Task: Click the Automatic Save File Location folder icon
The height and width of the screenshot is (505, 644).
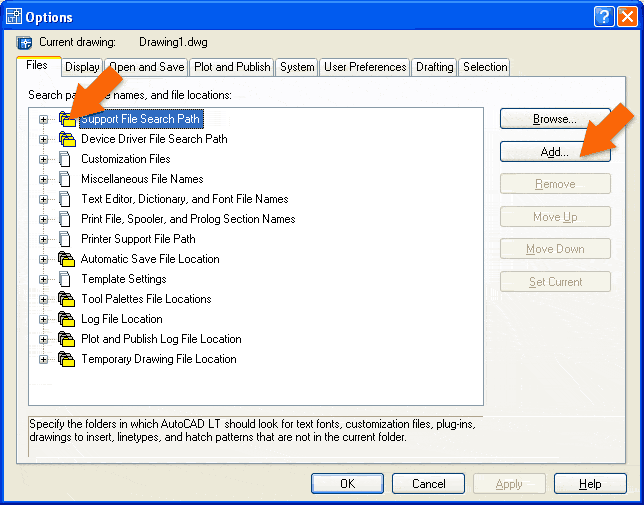Action: click(67, 259)
